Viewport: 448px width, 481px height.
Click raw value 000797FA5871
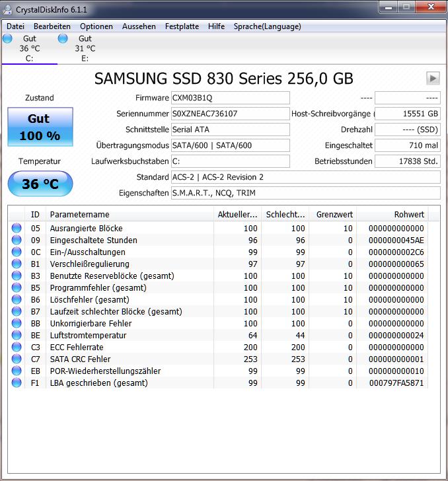coord(396,383)
